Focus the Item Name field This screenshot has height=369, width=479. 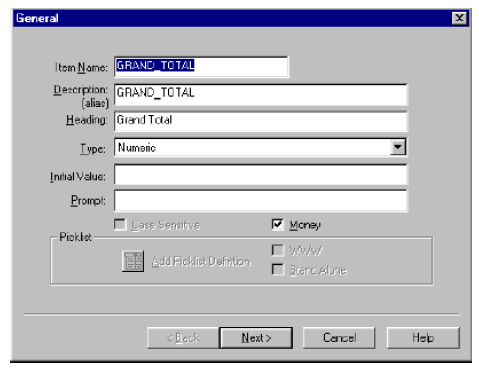tap(201, 67)
